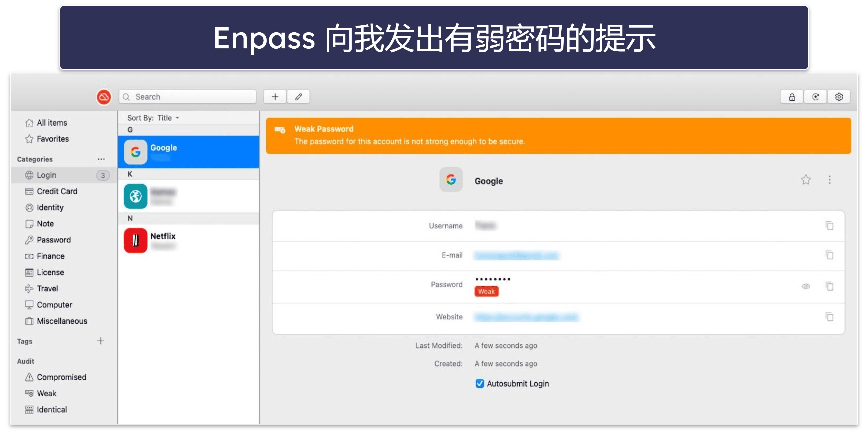Click the Weak Password warning banner

point(558,135)
